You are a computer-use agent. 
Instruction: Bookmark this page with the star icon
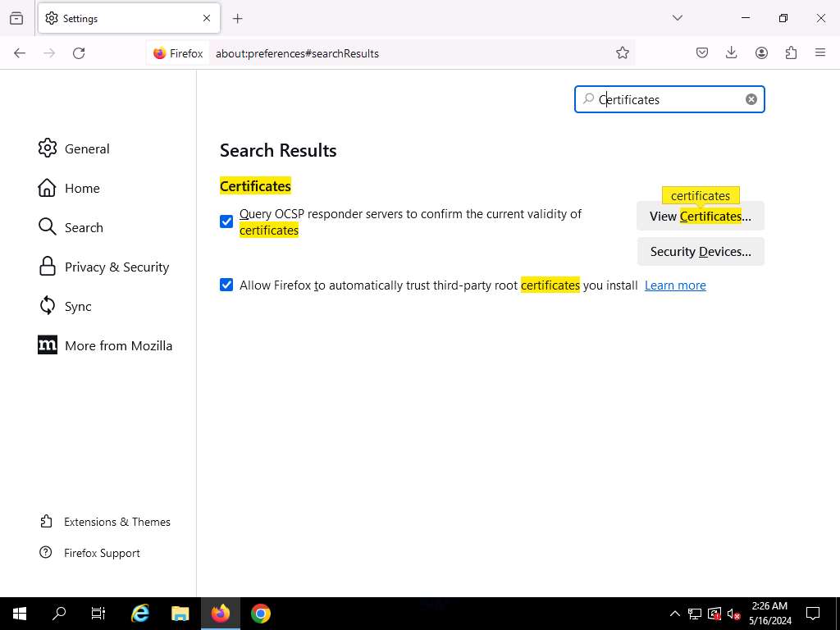pos(623,53)
